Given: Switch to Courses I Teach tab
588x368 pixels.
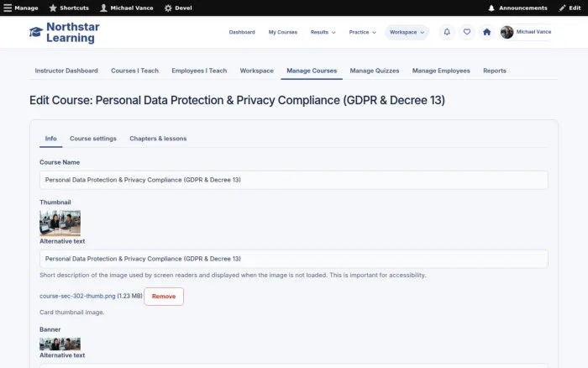Looking at the screenshot, I should click(x=134, y=71).
